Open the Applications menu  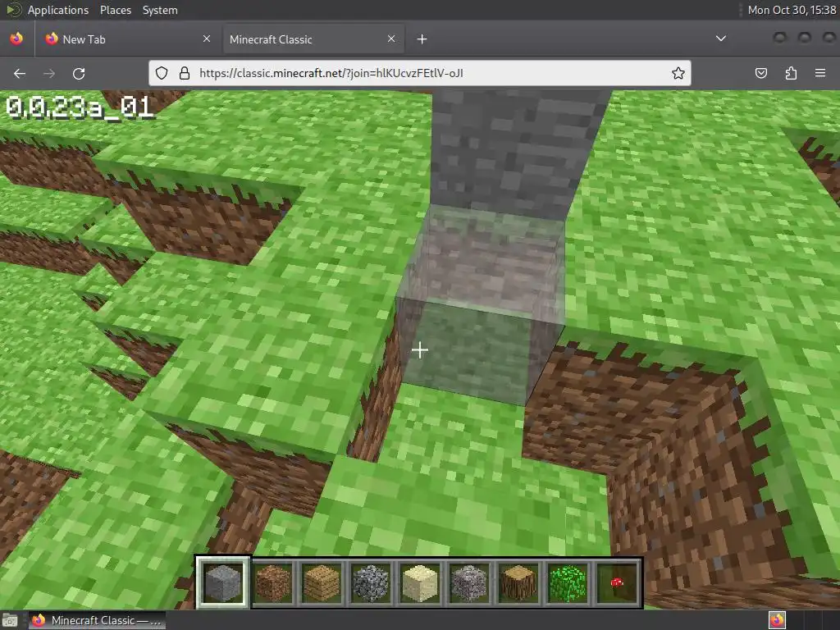(x=58, y=10)
